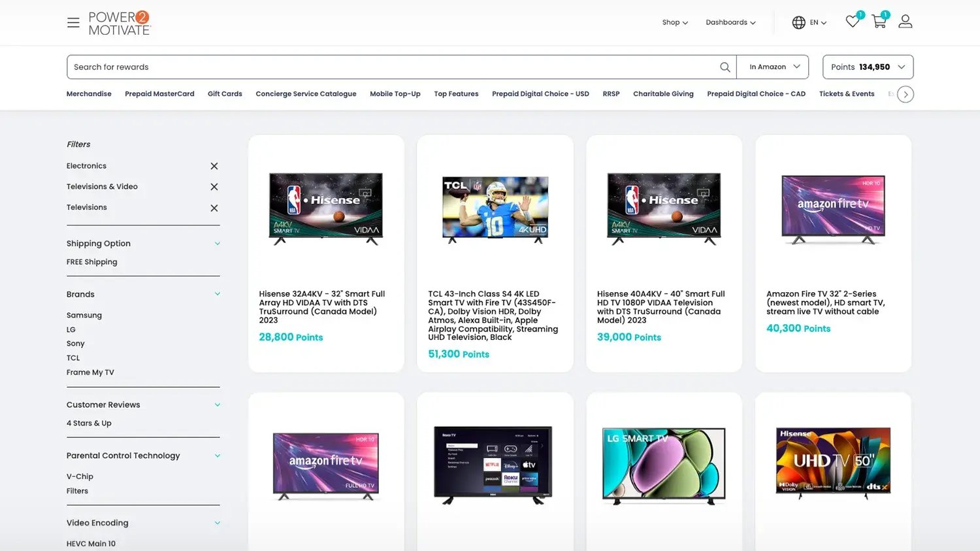Viewport: 980px width, 551px height.
Task: Open the hamburger navigation menu
Action: pos(73,23)
